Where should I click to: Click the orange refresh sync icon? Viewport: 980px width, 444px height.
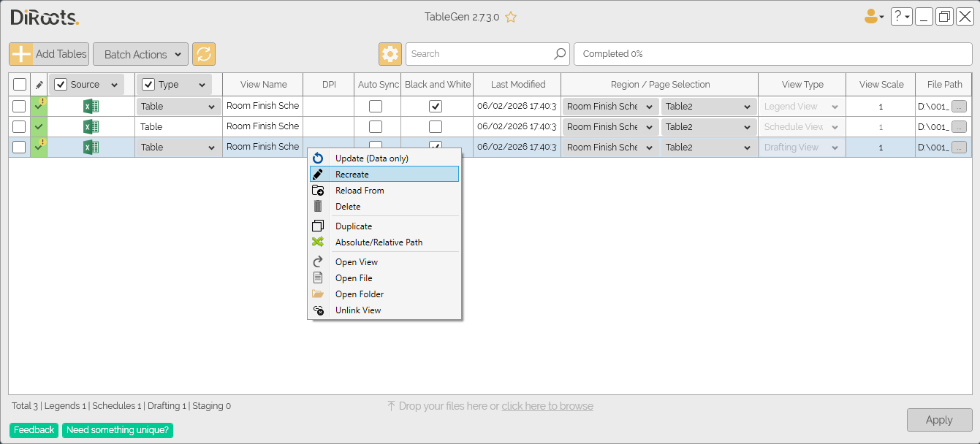click(x=204, y=54)
